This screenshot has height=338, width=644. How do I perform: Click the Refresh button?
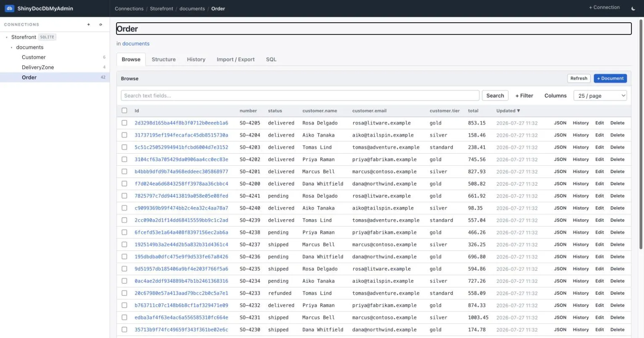pos(579,78)
